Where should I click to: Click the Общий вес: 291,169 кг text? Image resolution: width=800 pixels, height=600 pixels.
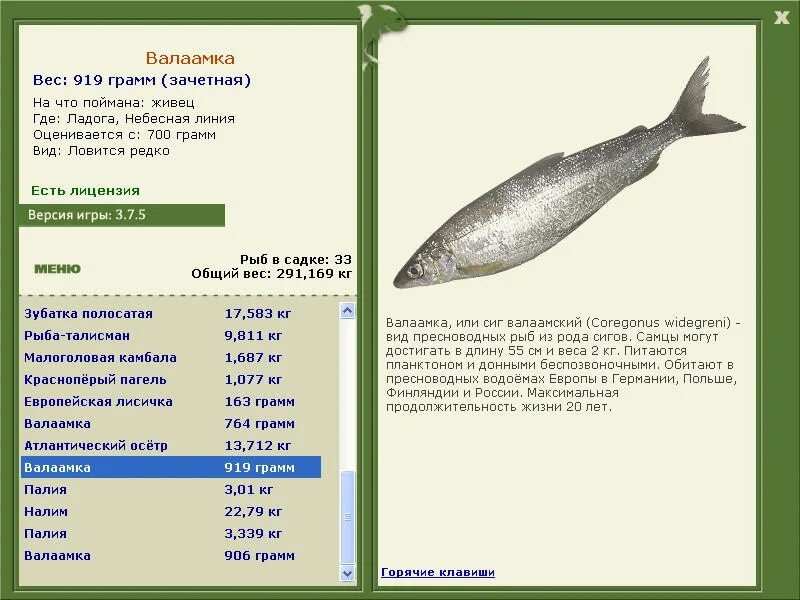point(271,274)
